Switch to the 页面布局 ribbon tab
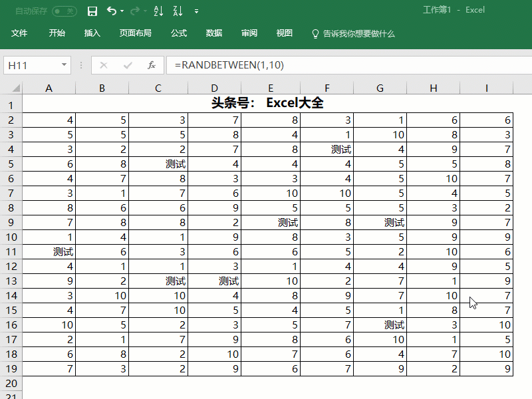The height and width of the screenshot is (399, 532). pos(136,33)
